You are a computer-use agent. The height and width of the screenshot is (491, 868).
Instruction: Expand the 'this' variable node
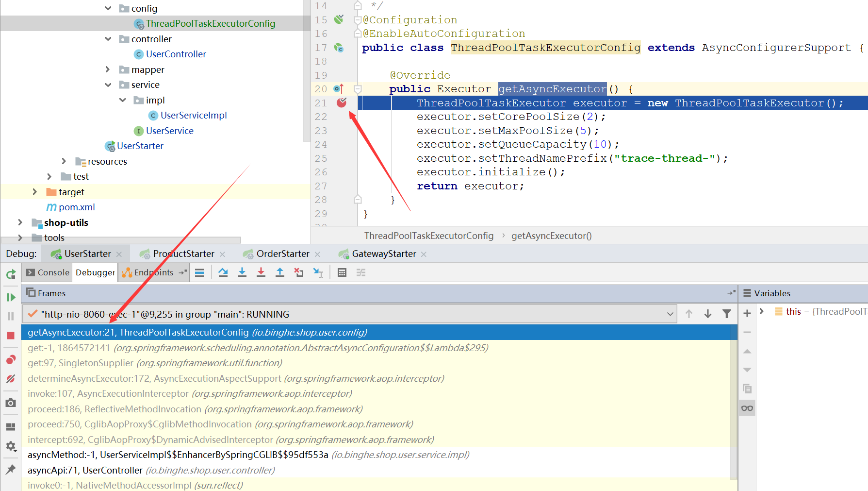click(x=762, y=311)
